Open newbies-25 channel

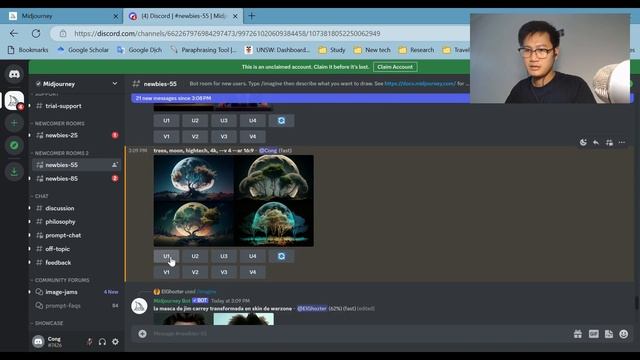tap(76, 136)
